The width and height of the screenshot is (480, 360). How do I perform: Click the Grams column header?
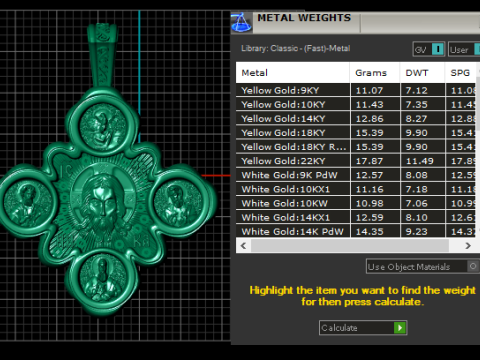point(375,72)
